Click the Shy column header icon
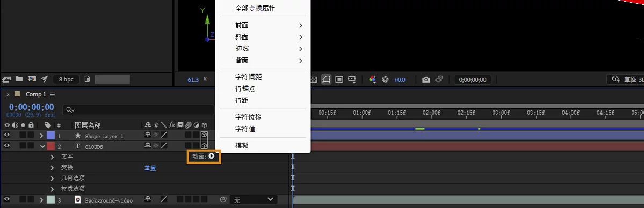The image size is (644, 208). click(148, 125)
